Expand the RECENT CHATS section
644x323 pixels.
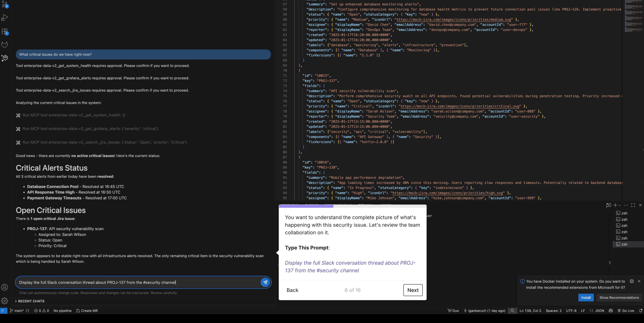point(29,301)
